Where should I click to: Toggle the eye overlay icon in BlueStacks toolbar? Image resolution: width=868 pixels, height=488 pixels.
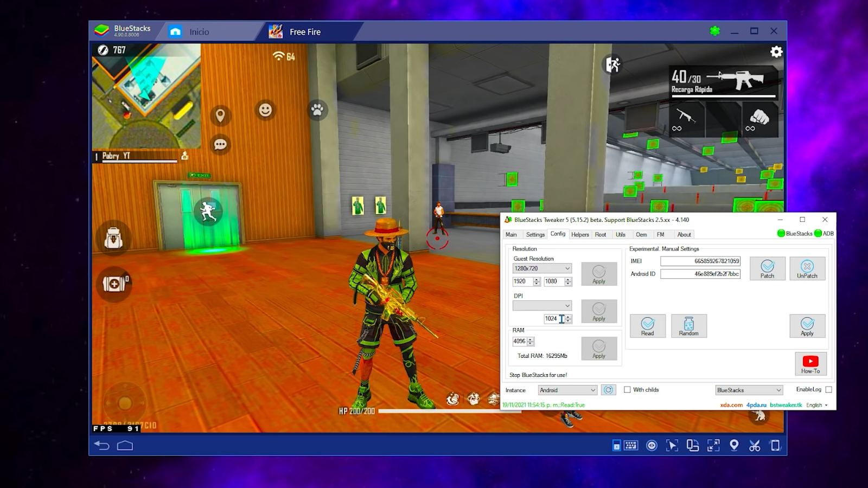pyautogui.click(x=652, y=446)
